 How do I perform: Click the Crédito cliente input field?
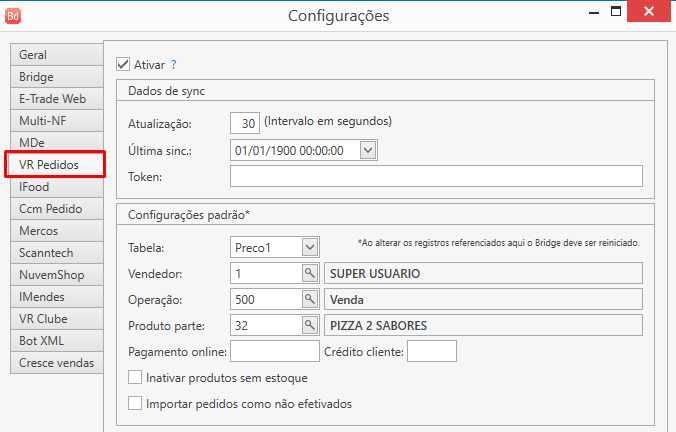[432, 351]
